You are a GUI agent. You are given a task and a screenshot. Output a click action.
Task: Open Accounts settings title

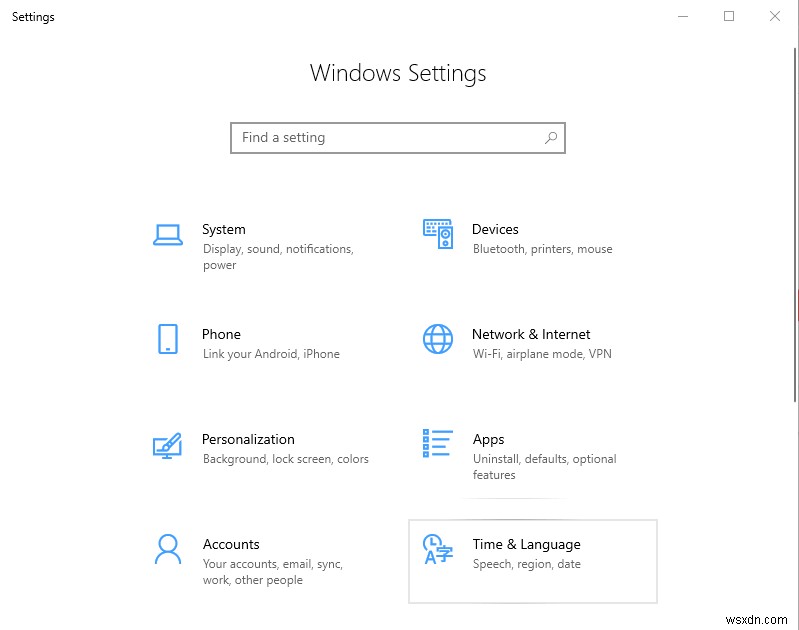pos(231,544)
